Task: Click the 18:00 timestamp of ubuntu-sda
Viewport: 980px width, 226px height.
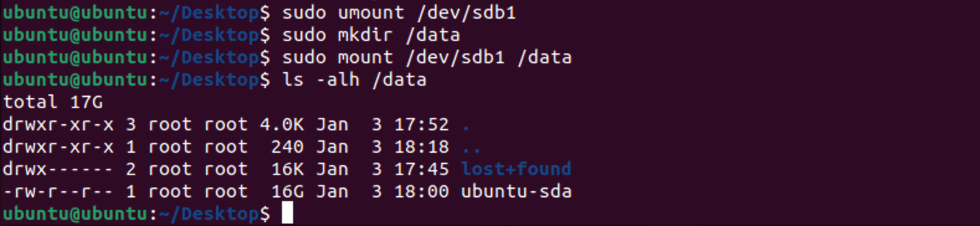Action: click(x=422, y=191)
